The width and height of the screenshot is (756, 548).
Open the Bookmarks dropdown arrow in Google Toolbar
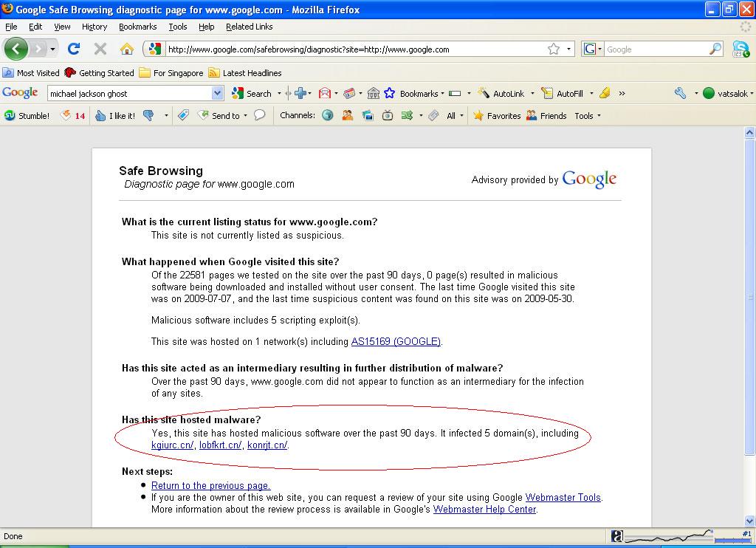(x=442, y=94)
